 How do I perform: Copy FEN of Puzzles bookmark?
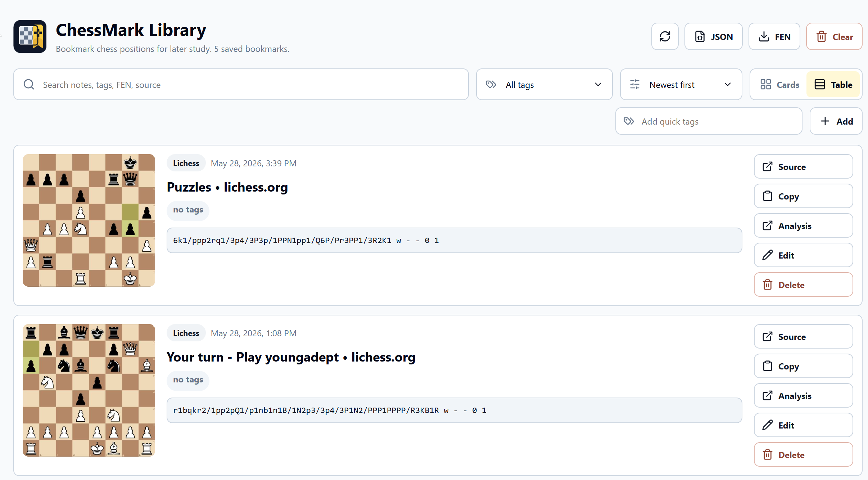[803, 196]
